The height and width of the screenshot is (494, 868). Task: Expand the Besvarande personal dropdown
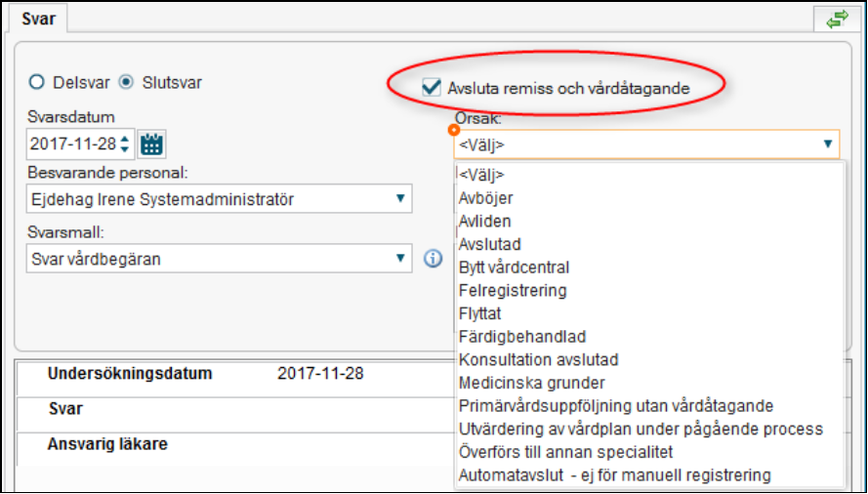[x=399, y=199]
